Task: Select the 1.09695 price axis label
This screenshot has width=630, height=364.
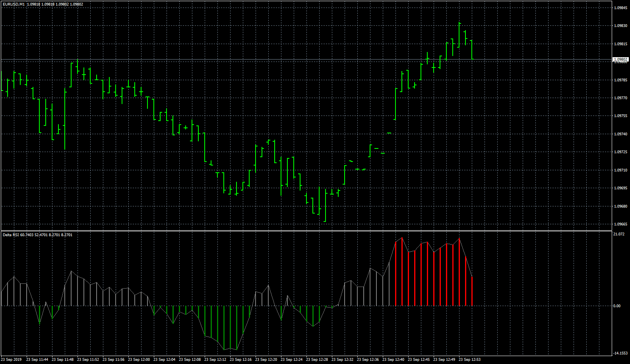Action: pos(621,188)
